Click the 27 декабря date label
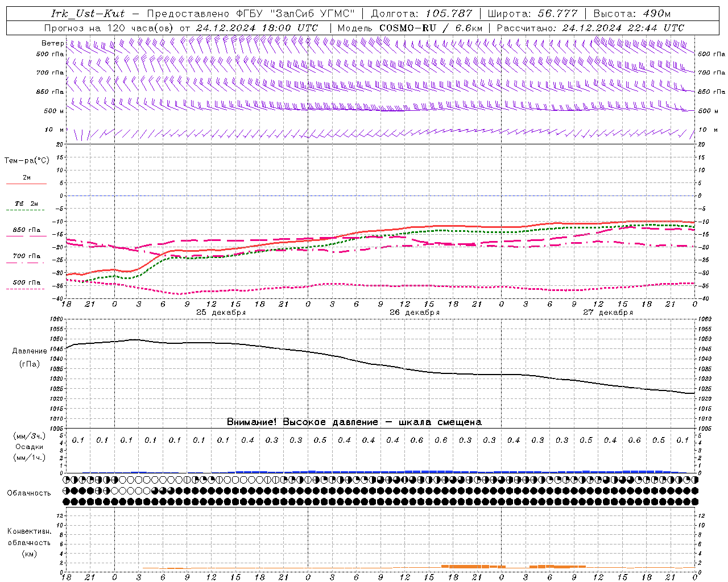The height and width of the screenshot is (582, 728). 608,313
